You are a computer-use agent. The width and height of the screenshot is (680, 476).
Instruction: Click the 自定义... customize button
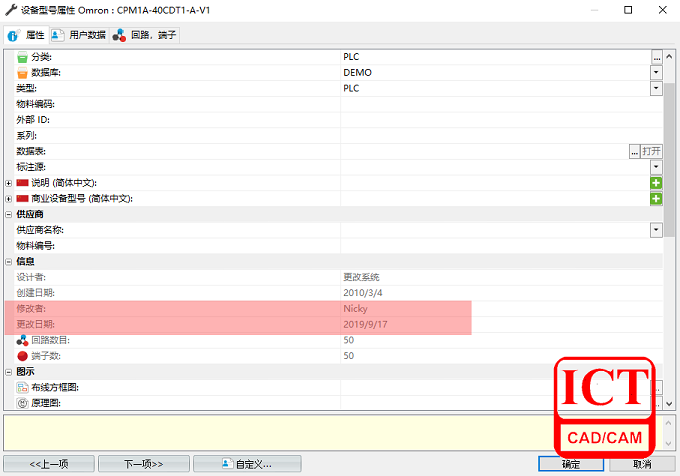coord(247,464)
